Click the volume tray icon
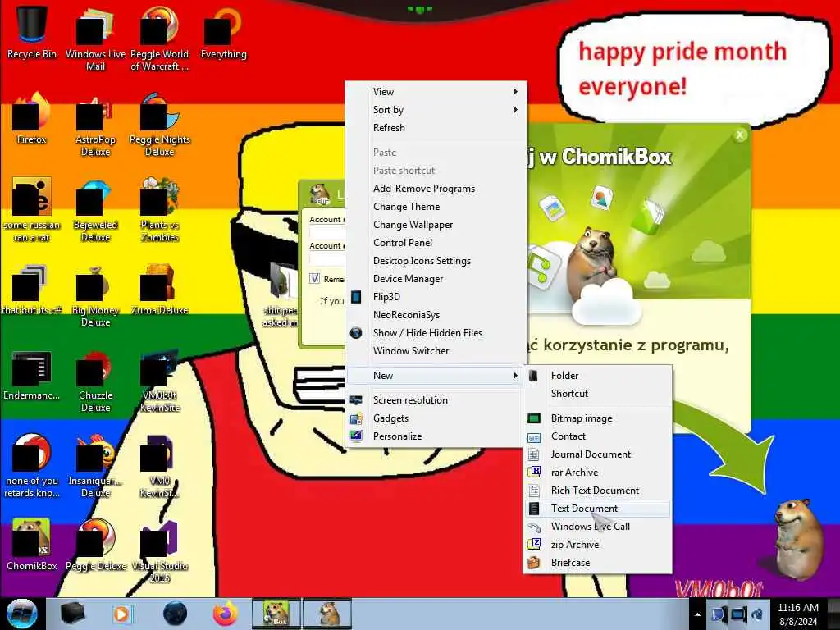The height and width of the screenshot is (630, 840). point(757,614)
